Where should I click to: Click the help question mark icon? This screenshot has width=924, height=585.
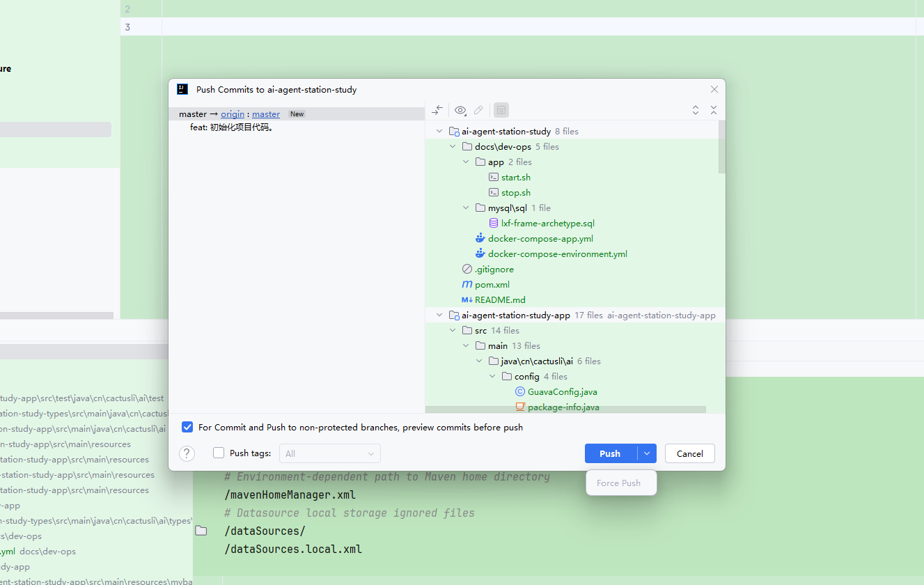[x=187, y=453]
